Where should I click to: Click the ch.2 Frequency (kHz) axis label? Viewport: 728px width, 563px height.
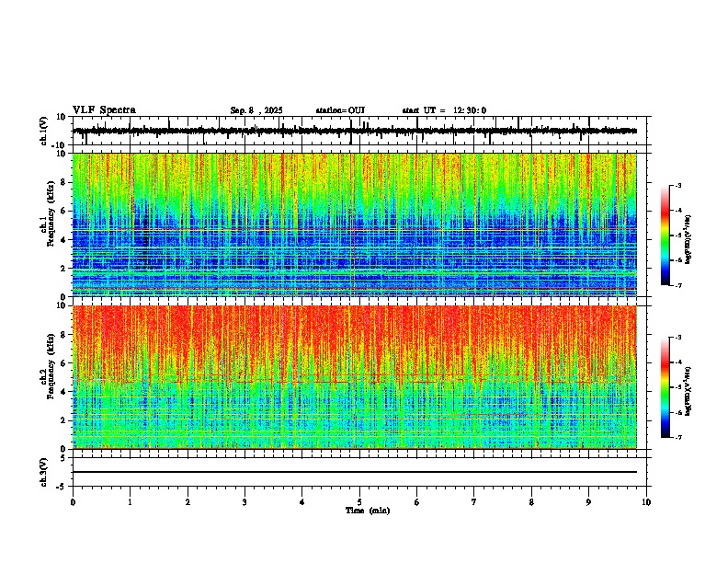(51, 366)
